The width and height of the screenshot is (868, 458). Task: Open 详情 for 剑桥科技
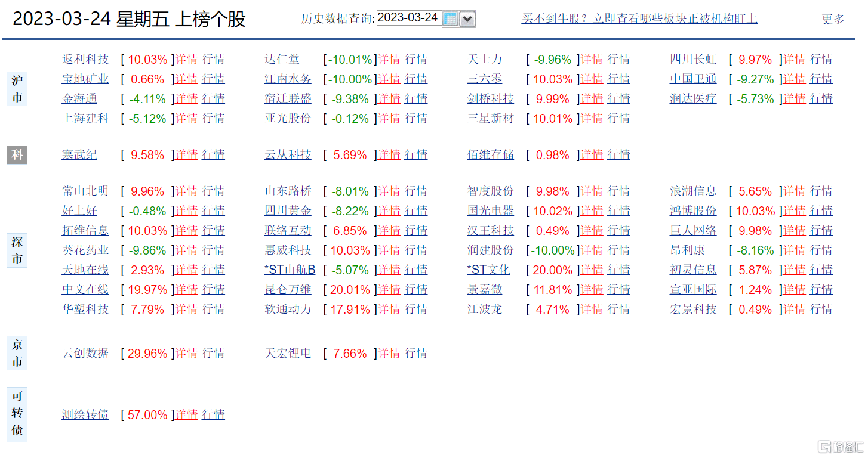point(592,99)
